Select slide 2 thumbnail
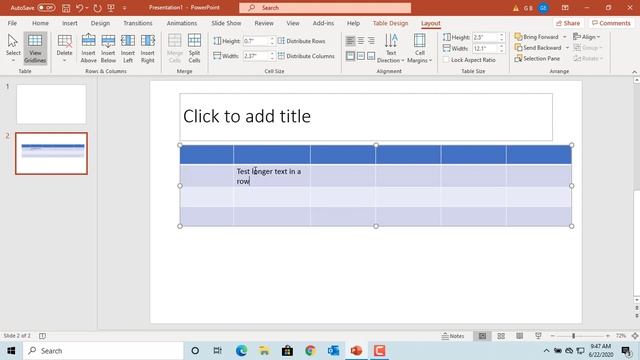This screenshot has width=640, height=360. tap(51, 153)
